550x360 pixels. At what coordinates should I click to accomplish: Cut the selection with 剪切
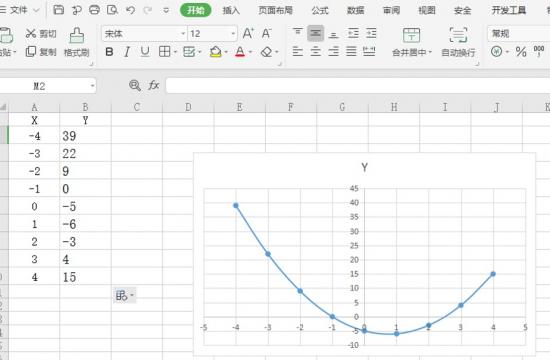coord(41,34)
